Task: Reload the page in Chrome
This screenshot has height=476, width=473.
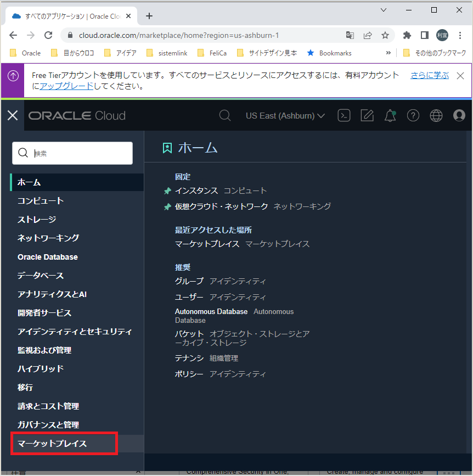Action: (x=48, y=35)
